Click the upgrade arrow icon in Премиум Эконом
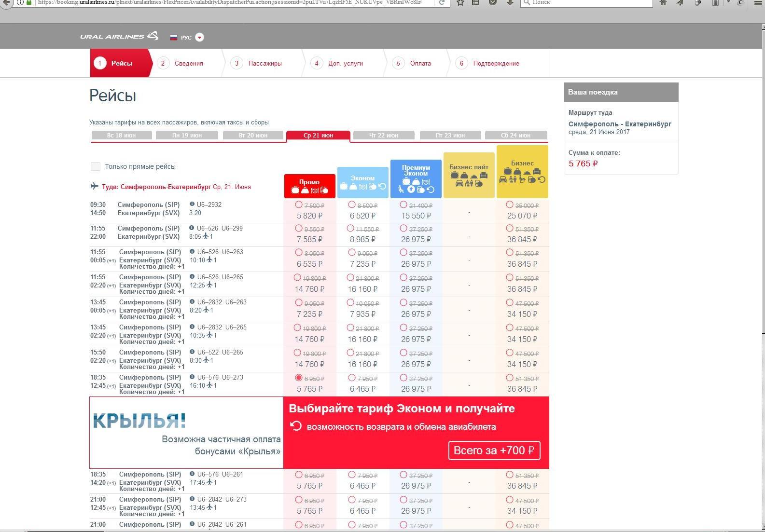Screen dimensions: 765x532 click(411, 190)
